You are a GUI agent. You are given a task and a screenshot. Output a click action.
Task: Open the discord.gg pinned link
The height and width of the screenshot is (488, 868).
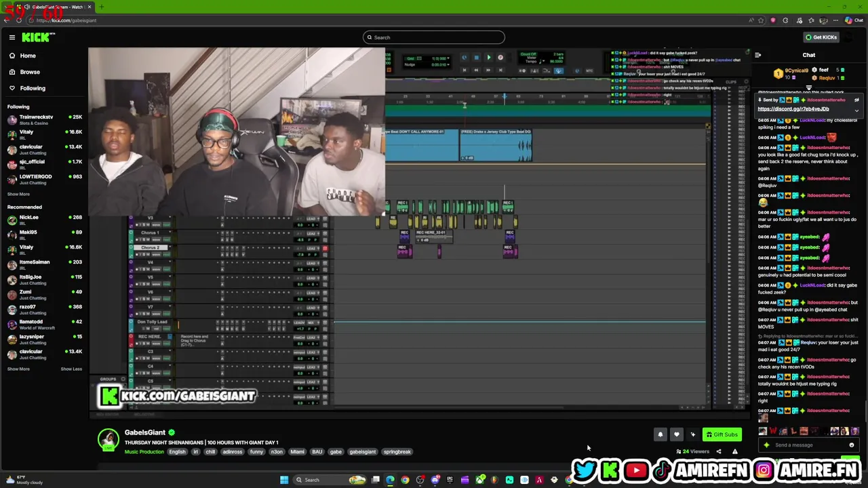point(793,108)
